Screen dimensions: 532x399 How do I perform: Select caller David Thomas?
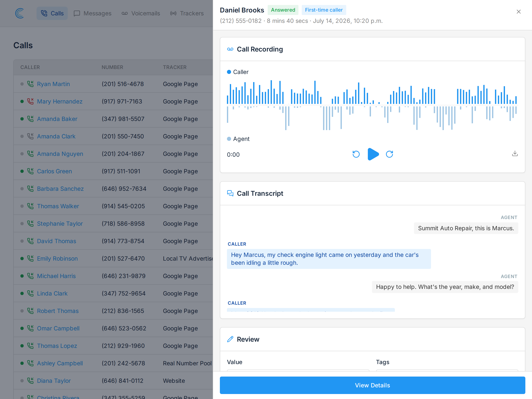pos(56,241)
